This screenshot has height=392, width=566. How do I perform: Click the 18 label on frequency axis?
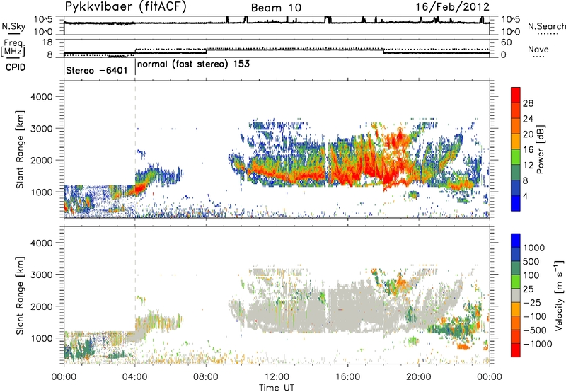[x=47, y=42]
